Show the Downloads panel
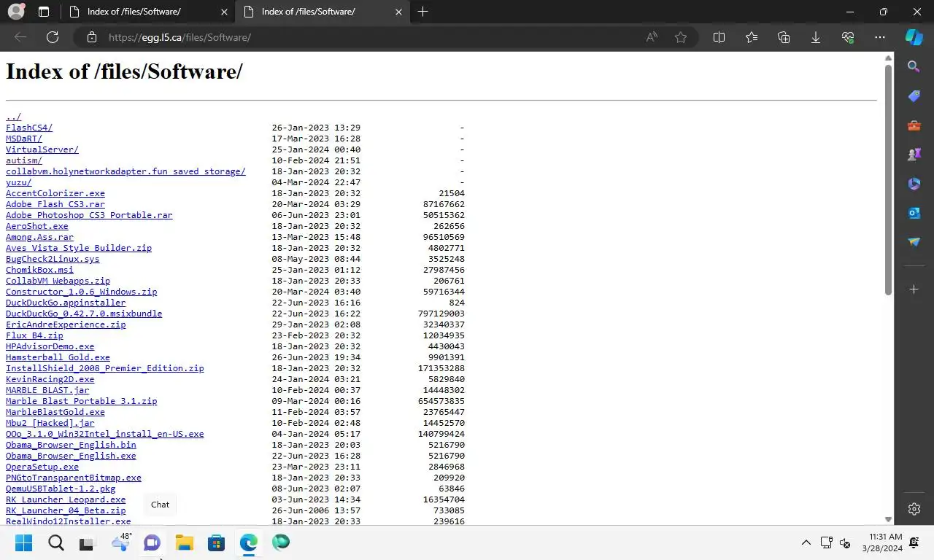Viewport: 934px width, 560px height. click(816, 37)
